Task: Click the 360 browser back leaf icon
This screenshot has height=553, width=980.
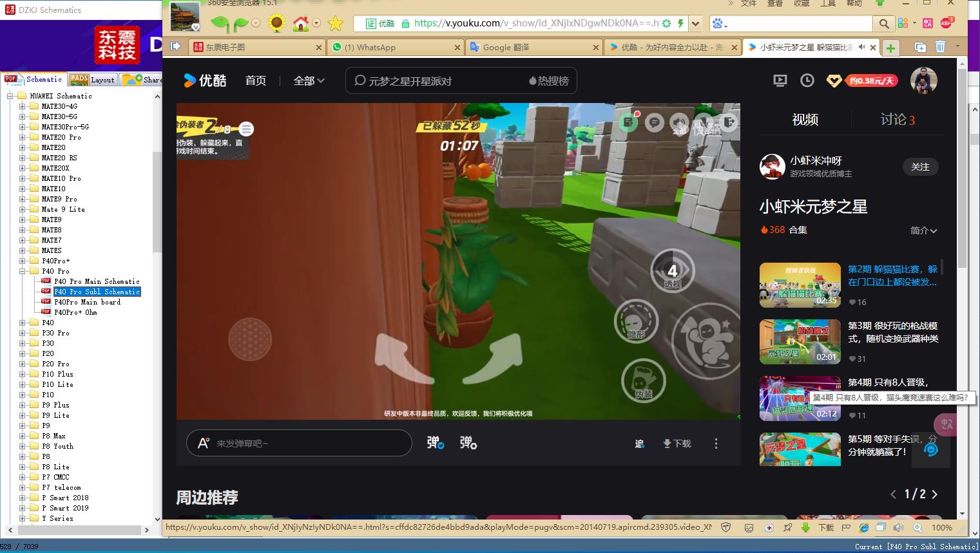Action: tap(220, 24)
